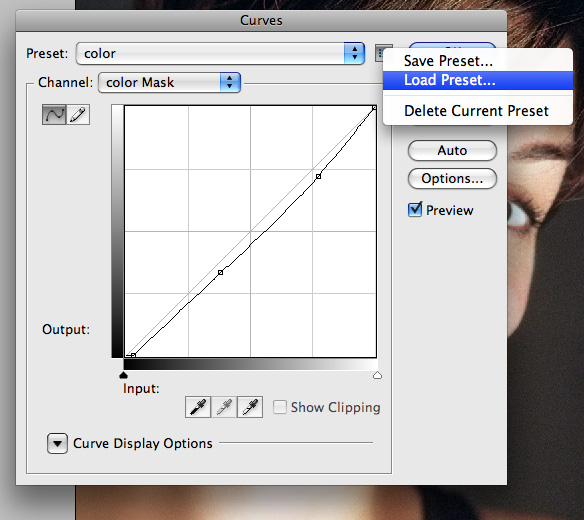584x520 pixels.
Task: Pick the white point eyedropper
Action: (250, 407)
